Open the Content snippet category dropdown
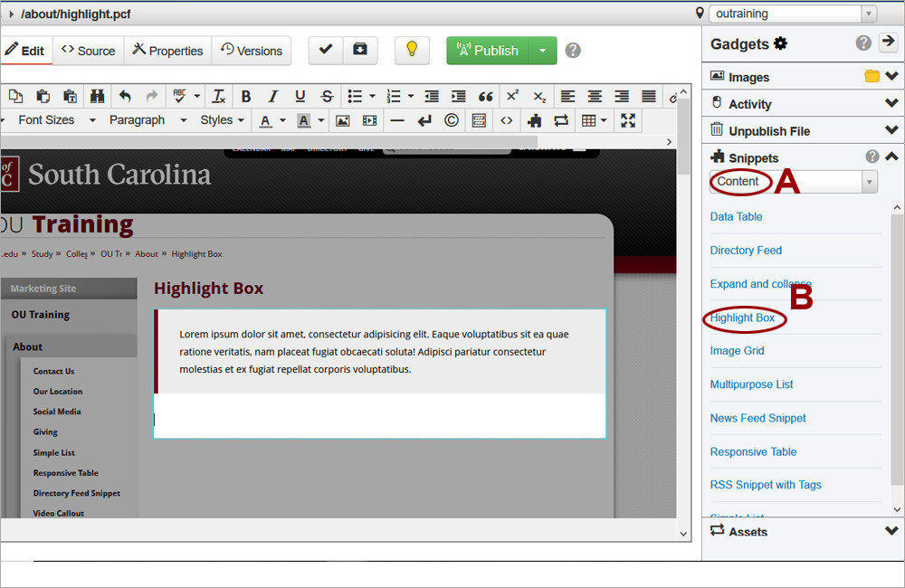The image size is (905, 588). [794, 182]
